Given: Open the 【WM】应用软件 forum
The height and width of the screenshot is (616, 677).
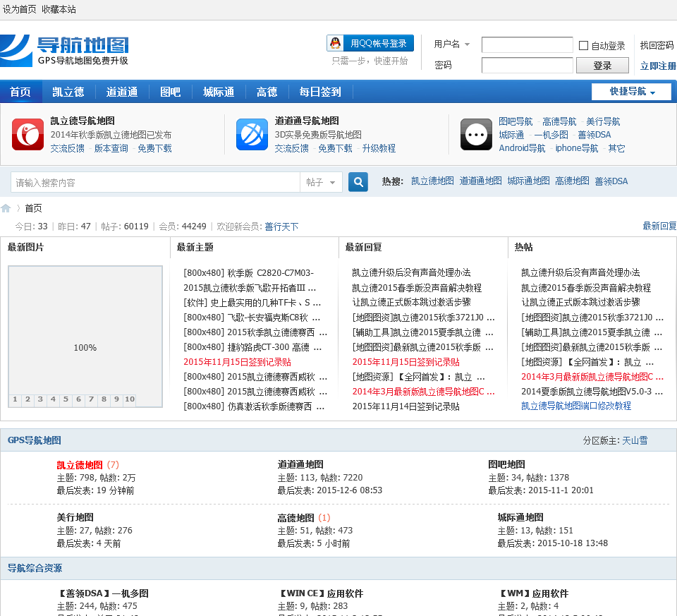Looking at the screenshot, I should tap(534, 593).
